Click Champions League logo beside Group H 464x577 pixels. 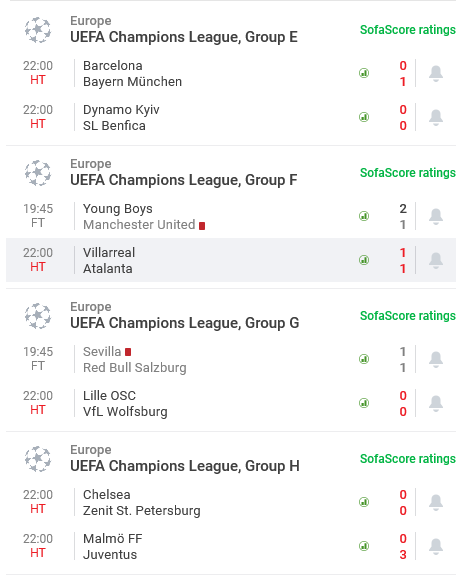point(38,459)
